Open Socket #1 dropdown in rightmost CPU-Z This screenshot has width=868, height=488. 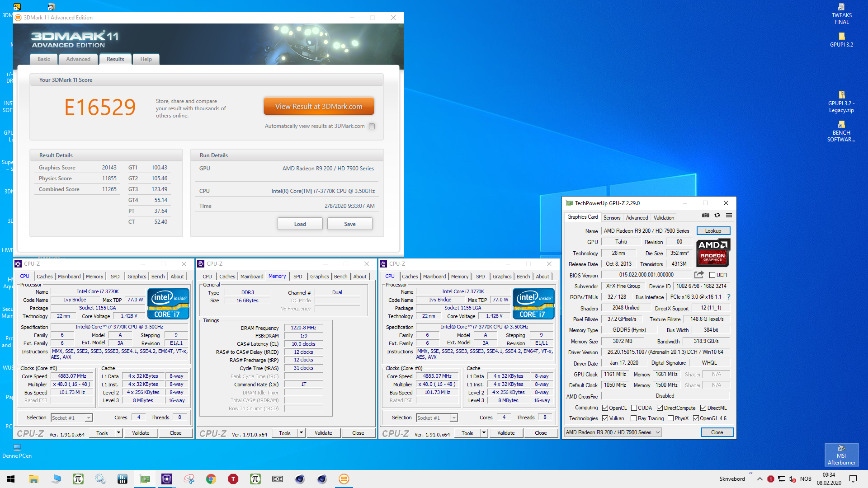[x=437, y=418]
